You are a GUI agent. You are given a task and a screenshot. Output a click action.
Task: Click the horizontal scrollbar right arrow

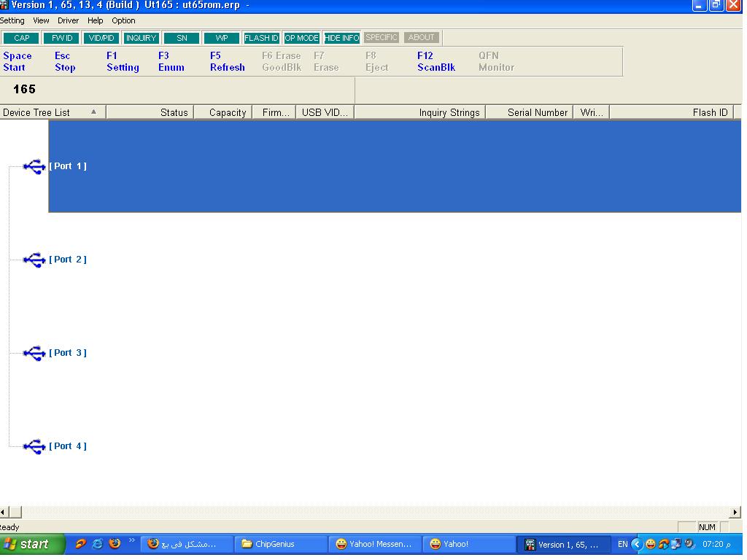(735, 513)
